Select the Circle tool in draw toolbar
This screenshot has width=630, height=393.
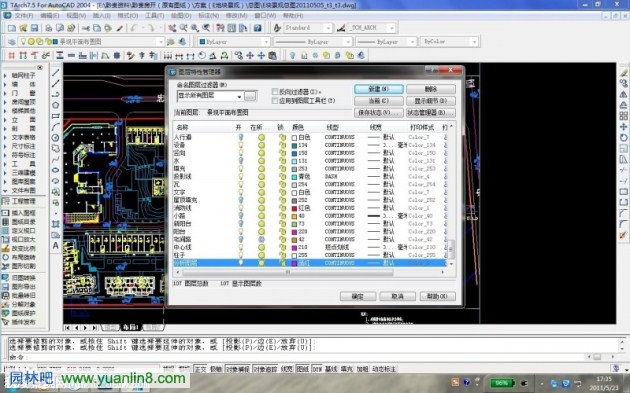(55, 138)
